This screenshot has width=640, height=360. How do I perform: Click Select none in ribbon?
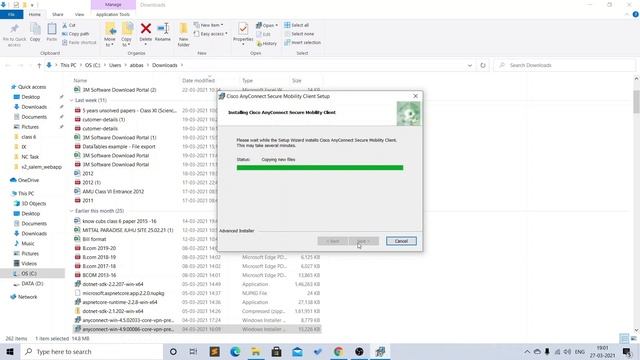click(299, 34)
